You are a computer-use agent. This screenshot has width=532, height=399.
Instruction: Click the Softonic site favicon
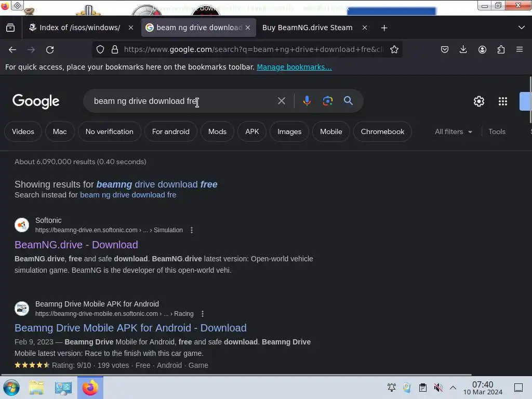coord(22,225)
